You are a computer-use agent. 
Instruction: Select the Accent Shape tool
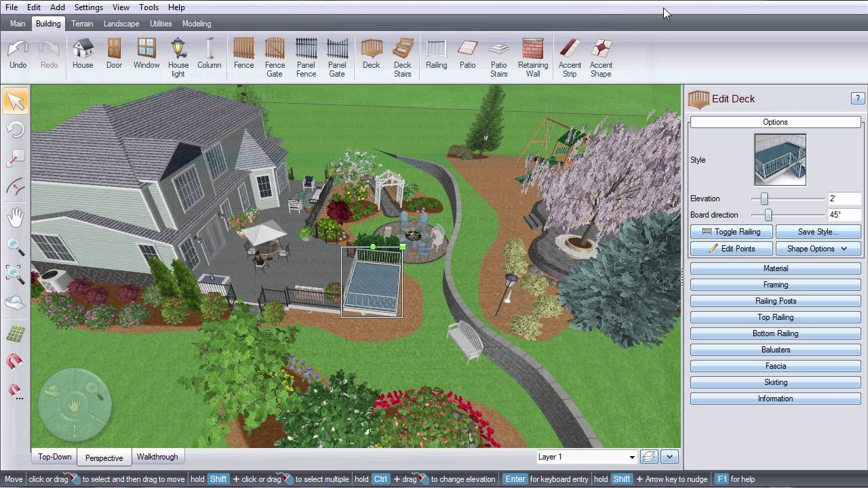click(601, 58)
